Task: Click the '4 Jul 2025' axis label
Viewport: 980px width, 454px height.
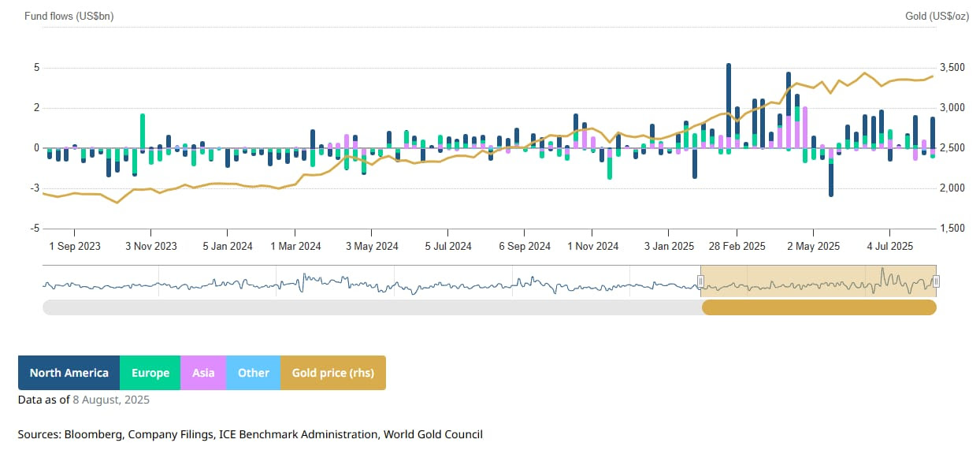Action: pos(889,246)
